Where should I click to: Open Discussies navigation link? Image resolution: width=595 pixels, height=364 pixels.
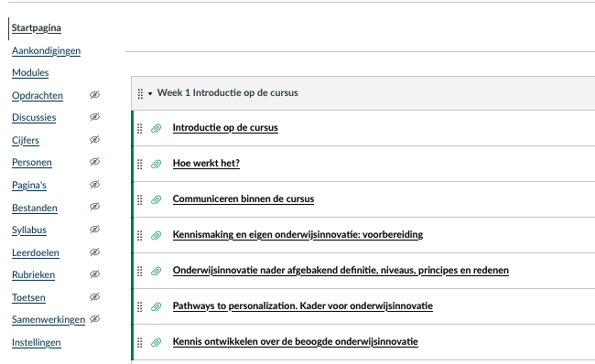point(34,118)
